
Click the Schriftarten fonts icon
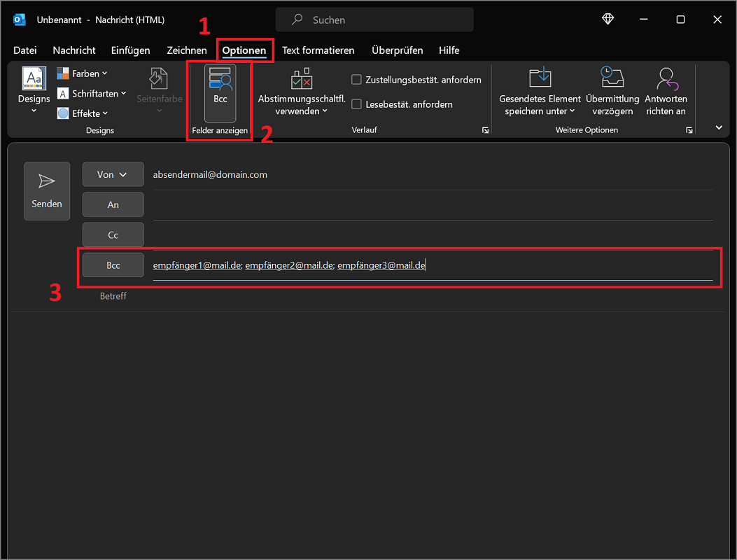click(63, 94)
